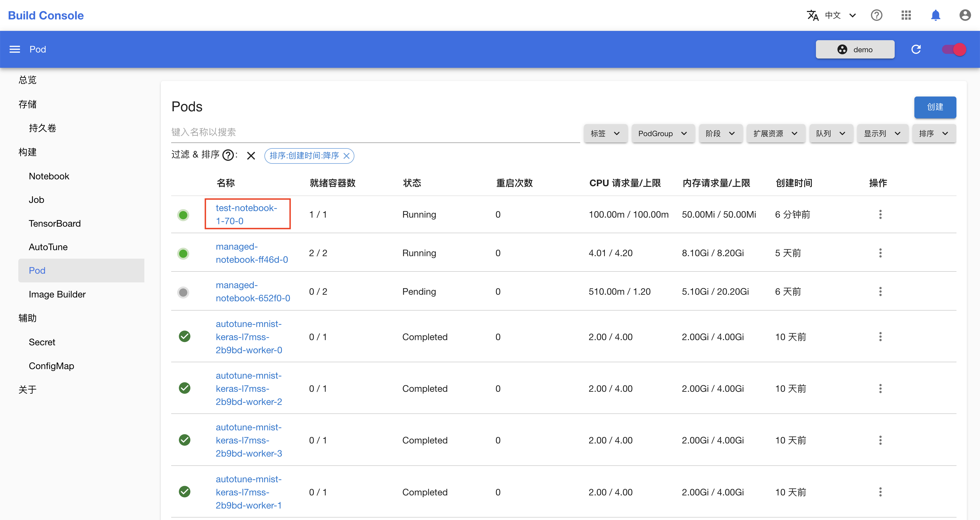
Task: Click grey pending status dot of managed-notebook-652f0-0
Action: pos(183,292)
